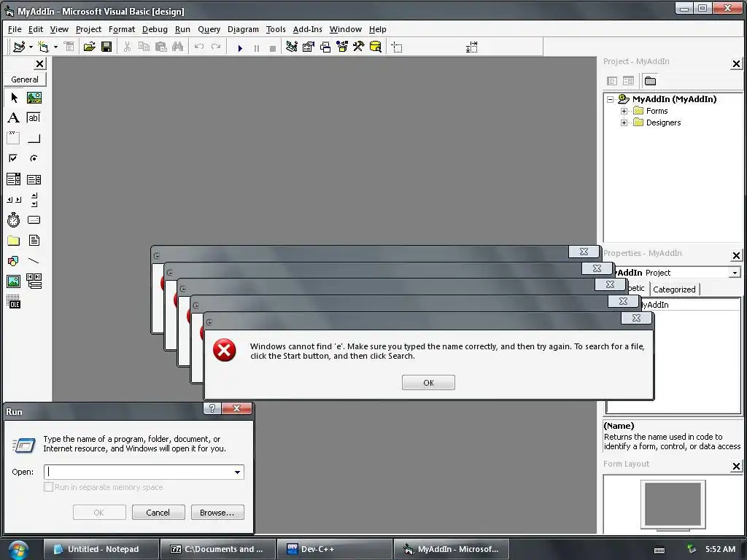Click the Open Project folder icon
Viewport: 747px width, 560px height.
tap(89, 47)
